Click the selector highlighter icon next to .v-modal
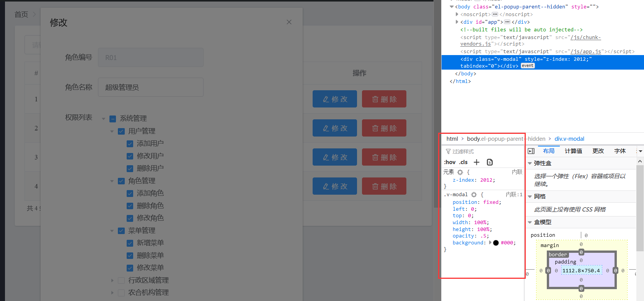Image resolution: width=644 pixels, height=301 pixels. 474,195
